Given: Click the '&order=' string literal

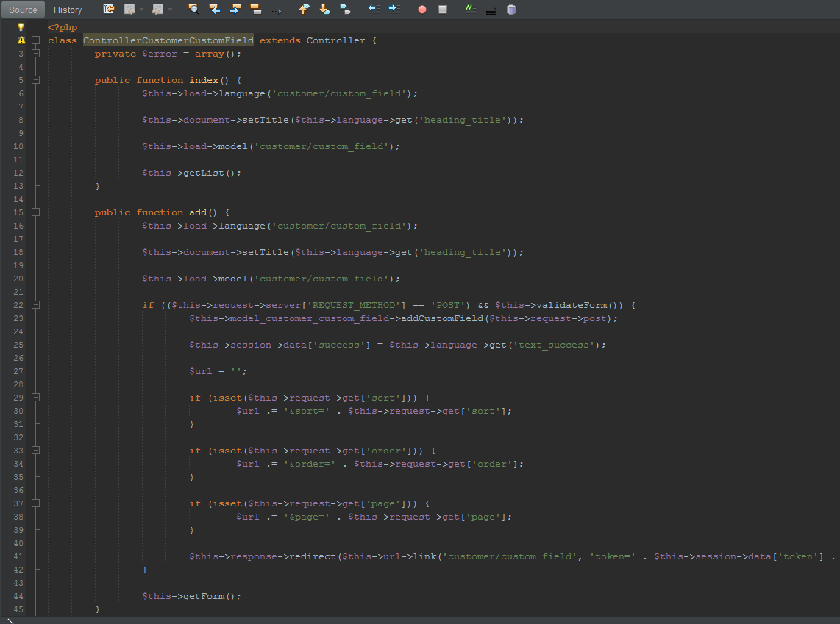Looking at the screenshot, I should click(310, 464).
